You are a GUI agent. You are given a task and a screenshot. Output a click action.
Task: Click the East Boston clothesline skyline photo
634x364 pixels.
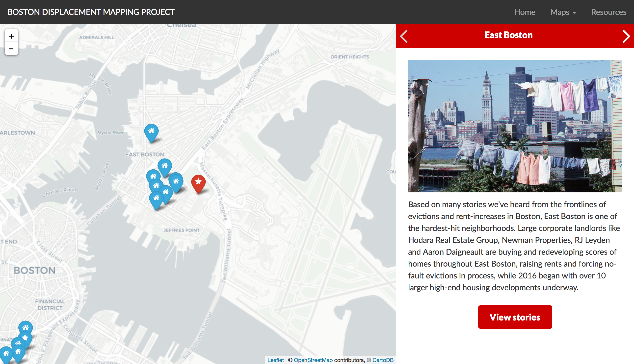(x=515, y=126)
